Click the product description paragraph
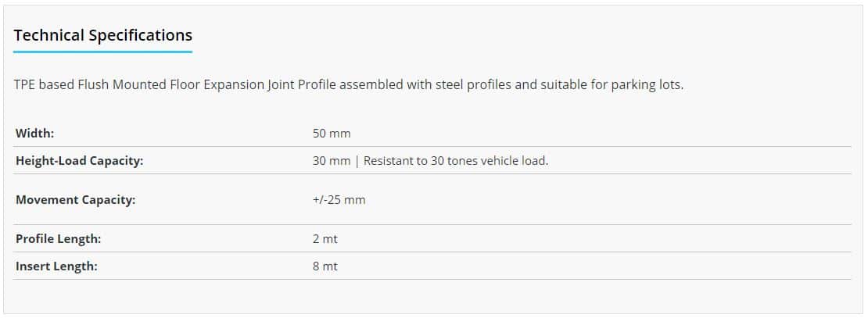 349,86
